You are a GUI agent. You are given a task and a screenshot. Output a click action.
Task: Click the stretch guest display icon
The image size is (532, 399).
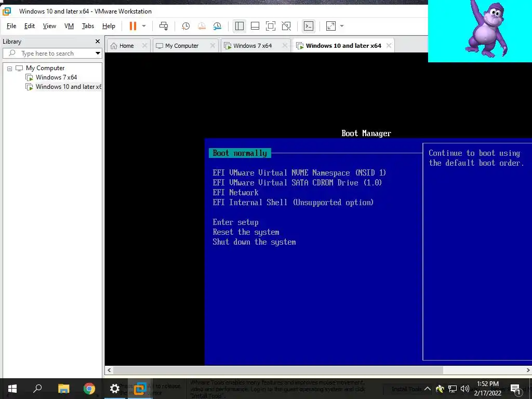point(331,26)
